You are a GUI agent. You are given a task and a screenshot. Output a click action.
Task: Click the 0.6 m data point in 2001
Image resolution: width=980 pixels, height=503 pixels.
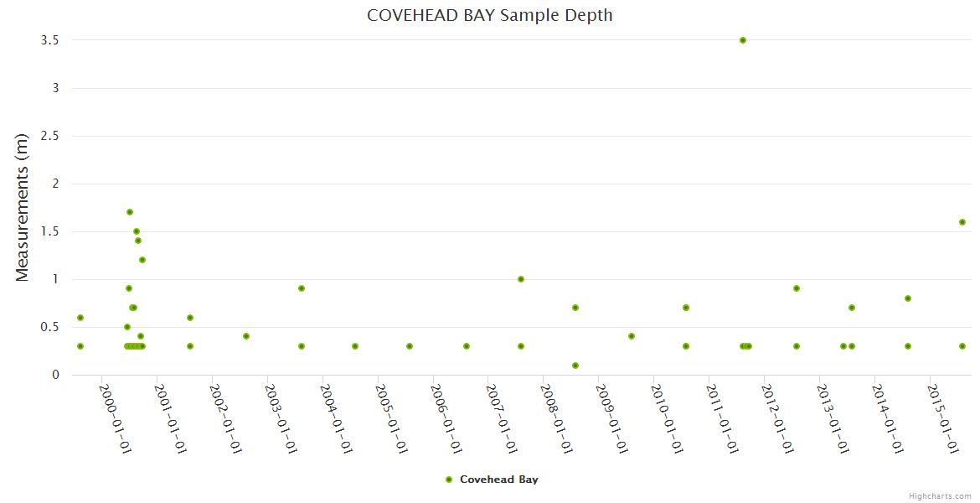[190, 318]
